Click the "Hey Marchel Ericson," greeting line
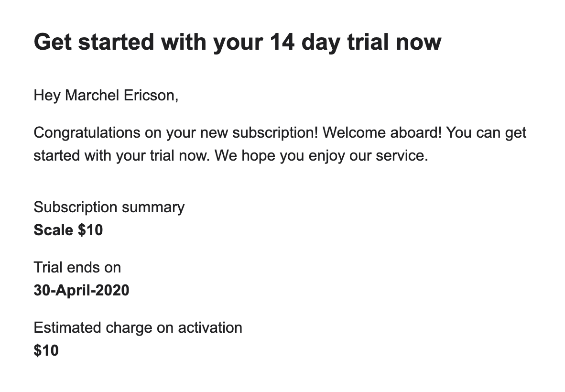This screenshot has height=392, width=565. coord(106,96)
